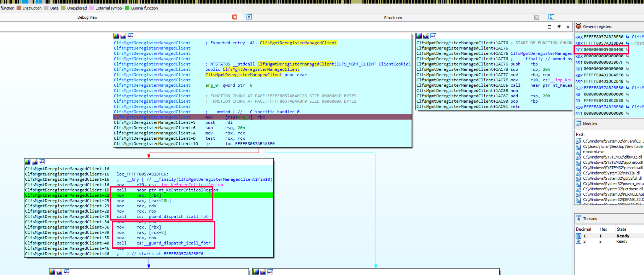The width and height of the screenshot is (644, 275).
Task: Click the Modules panel header icon
Action: point(578,124)
